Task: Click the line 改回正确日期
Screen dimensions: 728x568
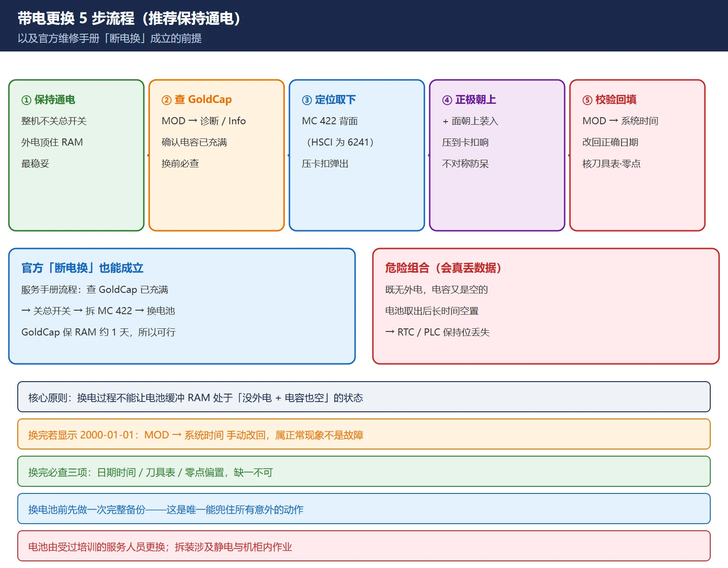Action: (x=610, y=142)
